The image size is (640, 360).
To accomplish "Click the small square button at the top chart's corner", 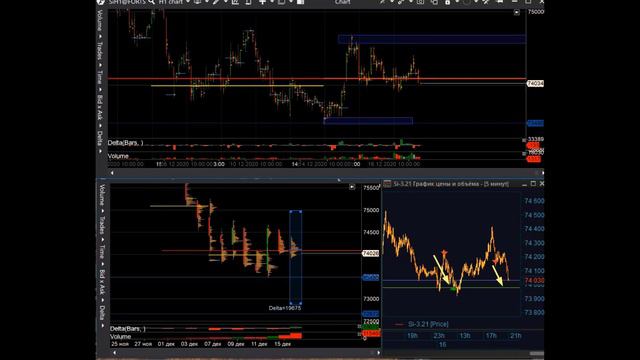I will coord(516,13).
